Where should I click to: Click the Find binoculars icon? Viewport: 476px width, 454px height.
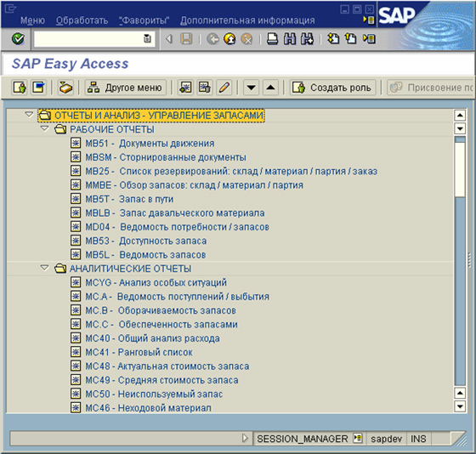290,39
